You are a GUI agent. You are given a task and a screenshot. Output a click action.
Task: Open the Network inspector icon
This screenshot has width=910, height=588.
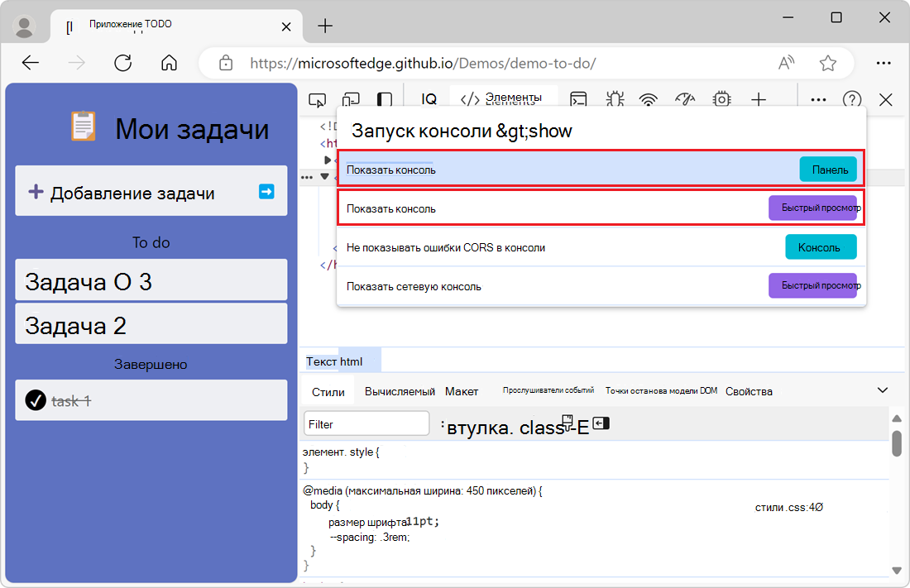pyautogui.click(x=648, y=99)
